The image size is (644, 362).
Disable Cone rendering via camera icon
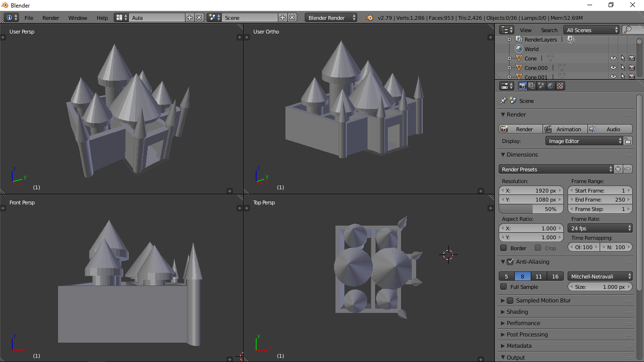point(632,59)
